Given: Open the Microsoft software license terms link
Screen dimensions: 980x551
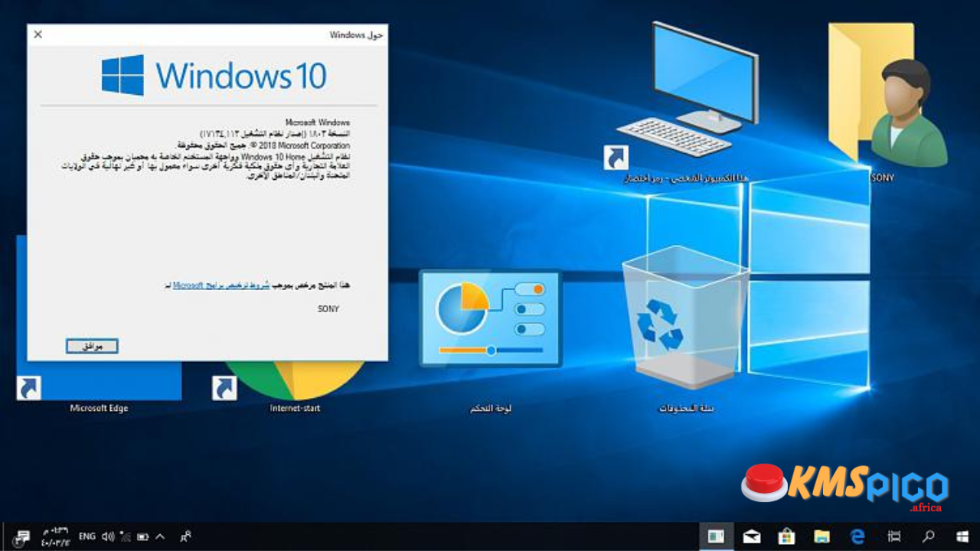Looking at the screenshot, I should (x=221, y=285).
